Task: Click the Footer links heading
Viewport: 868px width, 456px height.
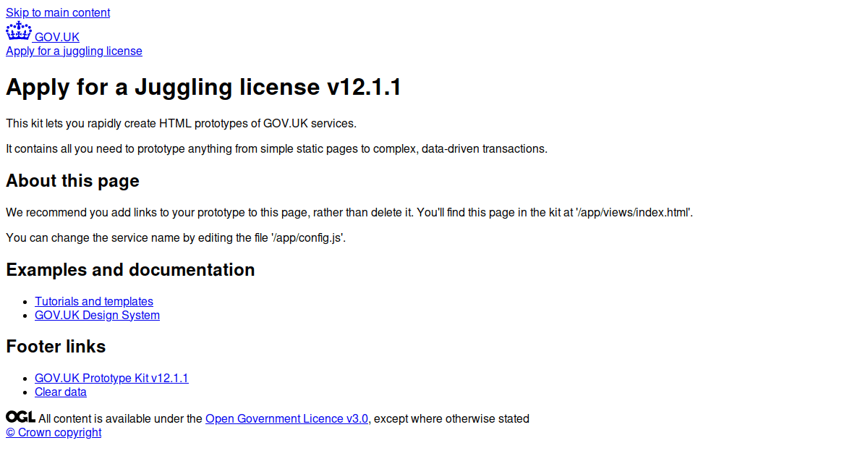Action: tap(56, 347)
